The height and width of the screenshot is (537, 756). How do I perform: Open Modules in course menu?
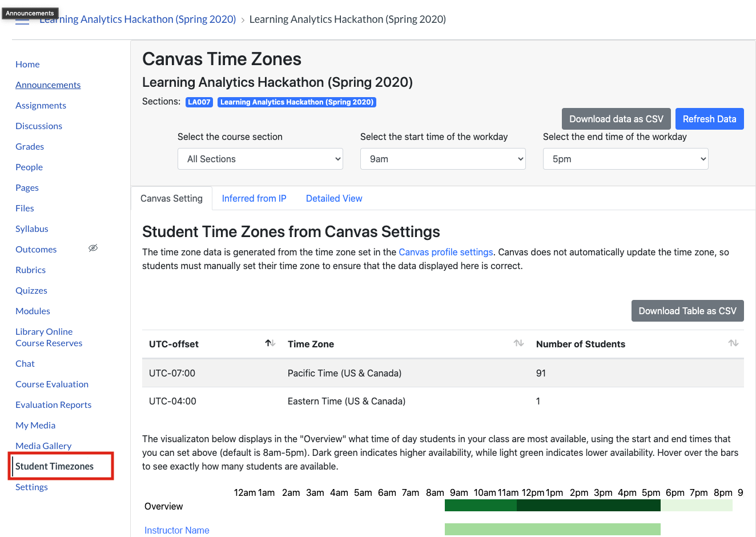[x=33, y=311]
